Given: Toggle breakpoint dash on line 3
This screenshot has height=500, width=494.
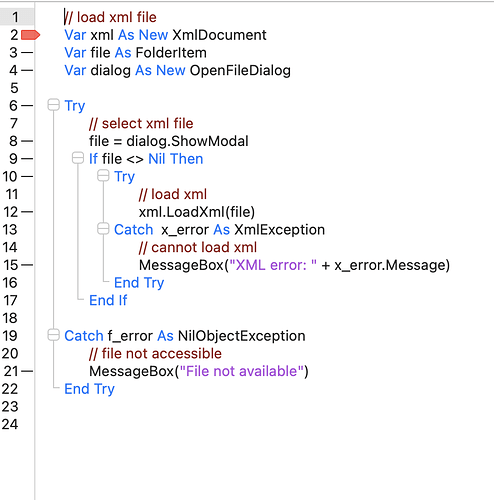Looking at the screenshot, I should (x=27, y=53).
